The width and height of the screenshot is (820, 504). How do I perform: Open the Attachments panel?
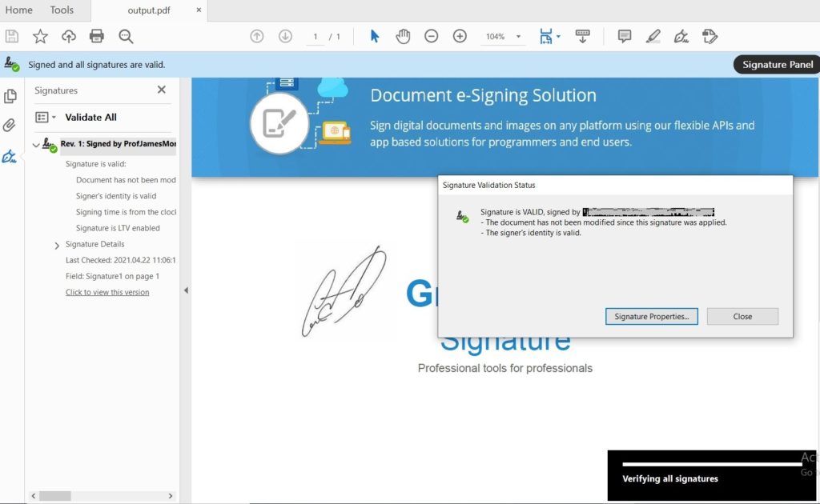pos(10,123)
